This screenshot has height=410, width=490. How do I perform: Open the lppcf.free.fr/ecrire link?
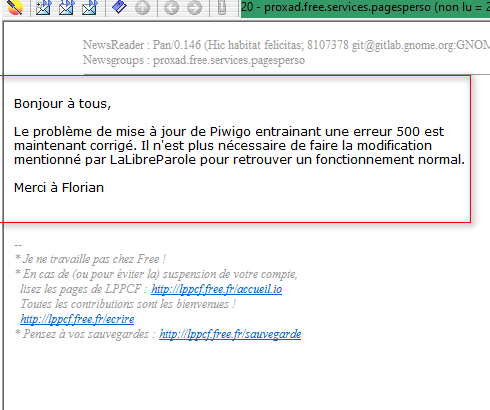tap(77, 319)
